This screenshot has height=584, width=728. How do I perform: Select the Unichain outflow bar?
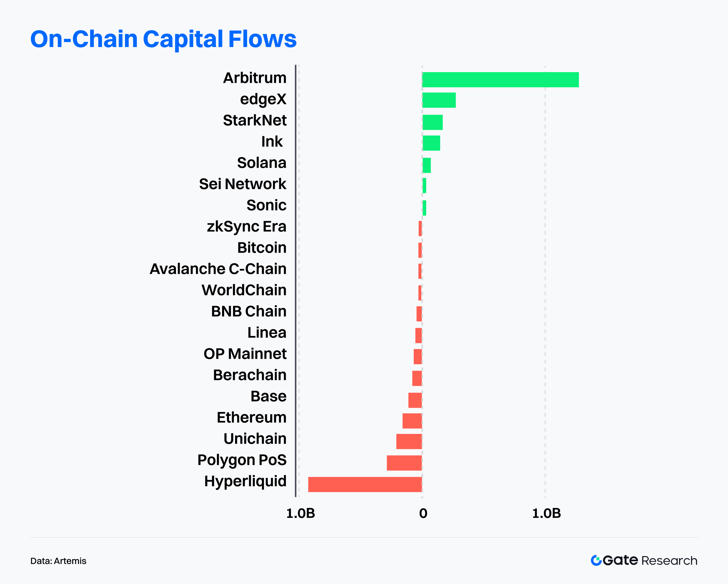click(x=409, y=441)
